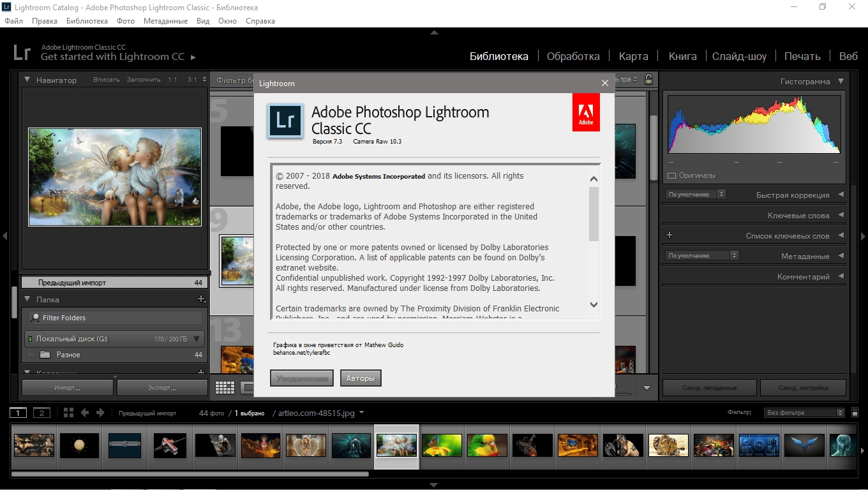Viewport: 868px width, 490px height.
Task: Open По умолчанию metadata set dropdown
Action: (701, 255)
